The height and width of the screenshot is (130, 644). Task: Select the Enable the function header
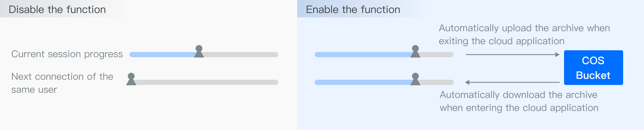[353, 10]
